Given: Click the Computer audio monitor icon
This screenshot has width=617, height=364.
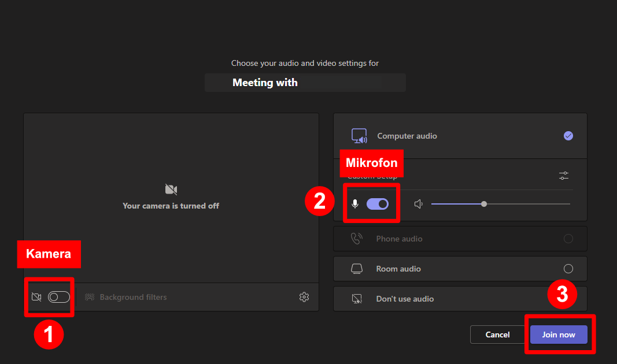Looking at the screenshot, I should coord(359,136).
